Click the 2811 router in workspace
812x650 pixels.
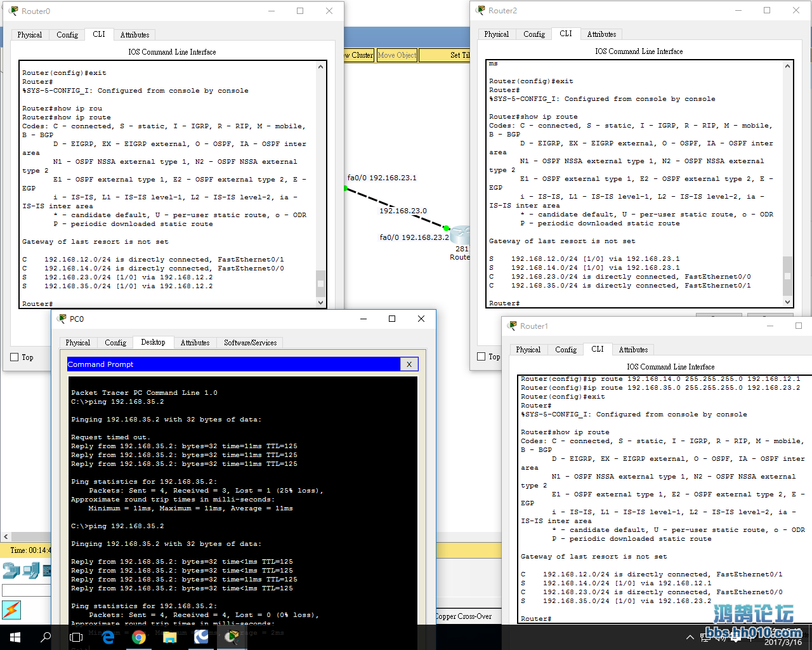point(461,236)
